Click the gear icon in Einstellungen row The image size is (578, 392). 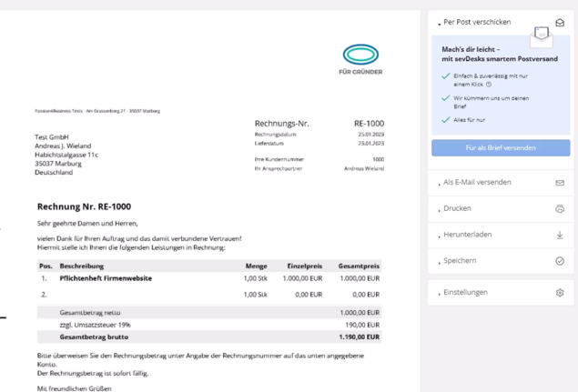(x=560, y=293)
